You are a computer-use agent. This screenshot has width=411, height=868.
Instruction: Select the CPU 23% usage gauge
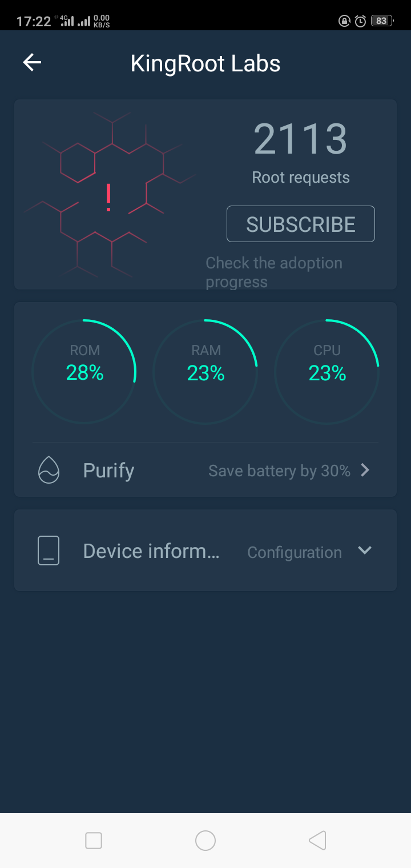pyautogui.click(x=327, y=371)
